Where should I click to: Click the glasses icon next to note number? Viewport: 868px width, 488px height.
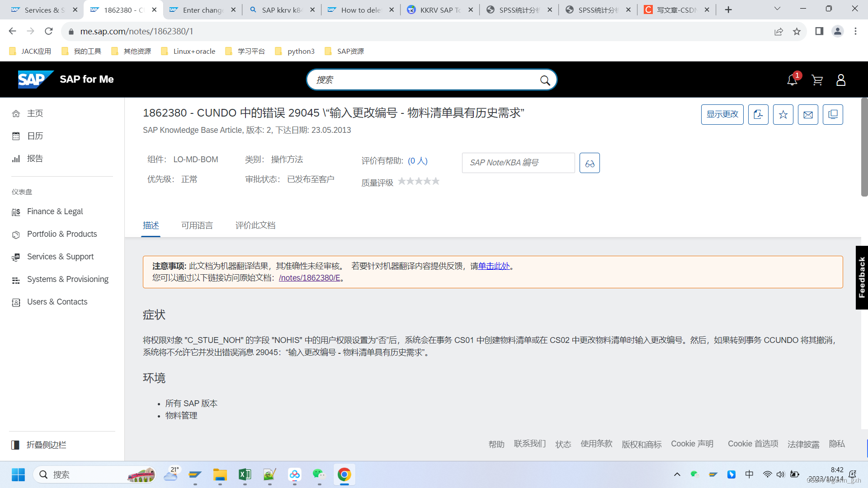[590, 163]
